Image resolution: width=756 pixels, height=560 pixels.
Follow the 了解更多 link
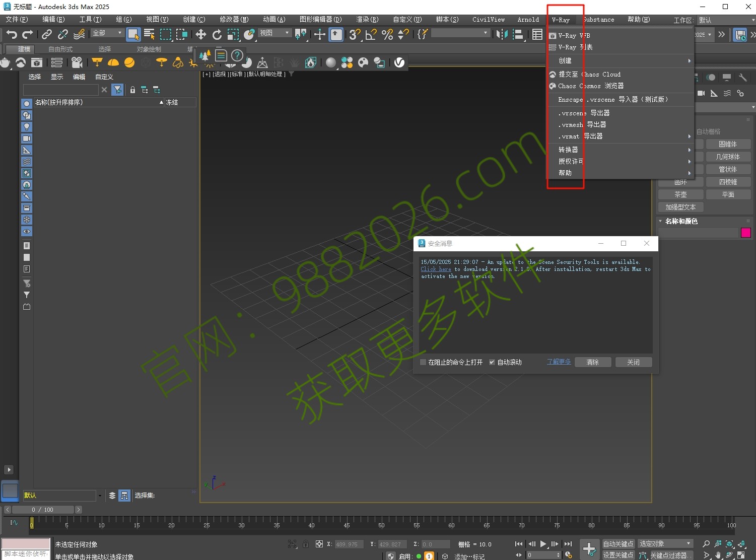[559, 362]
